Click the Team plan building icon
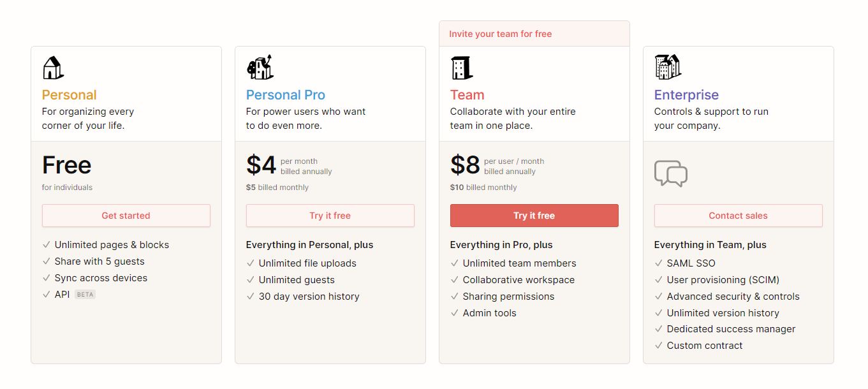 (461, 67)
